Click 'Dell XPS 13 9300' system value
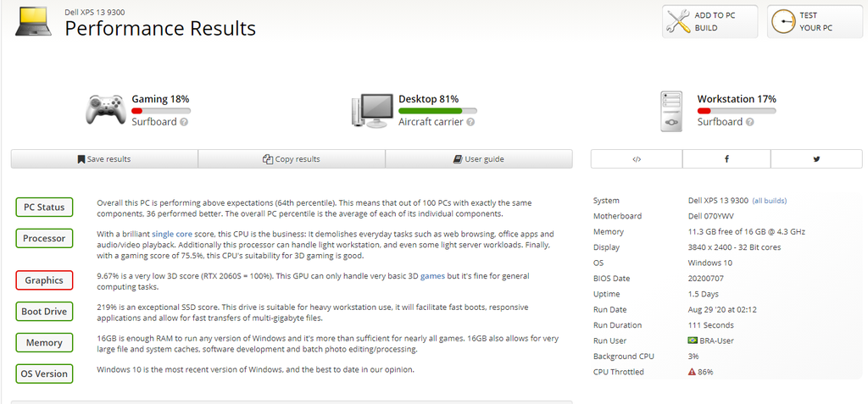The height and width of the screenshot is (404, 868). point(719,201)
